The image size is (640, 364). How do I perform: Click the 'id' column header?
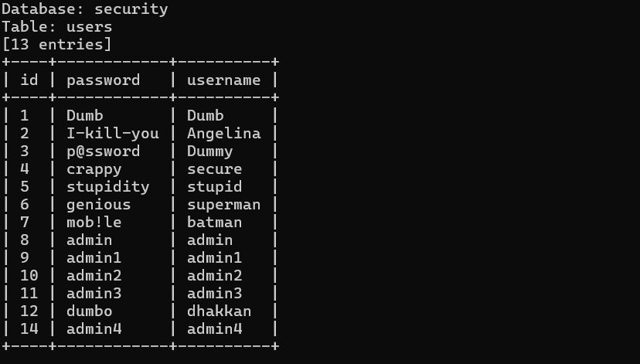tap(29, 80)
